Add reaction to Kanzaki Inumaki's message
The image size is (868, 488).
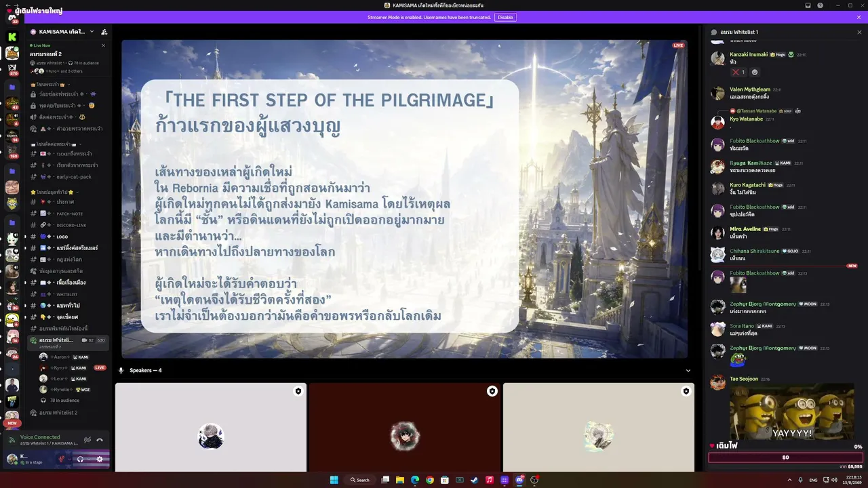click(x=755, y=72)
